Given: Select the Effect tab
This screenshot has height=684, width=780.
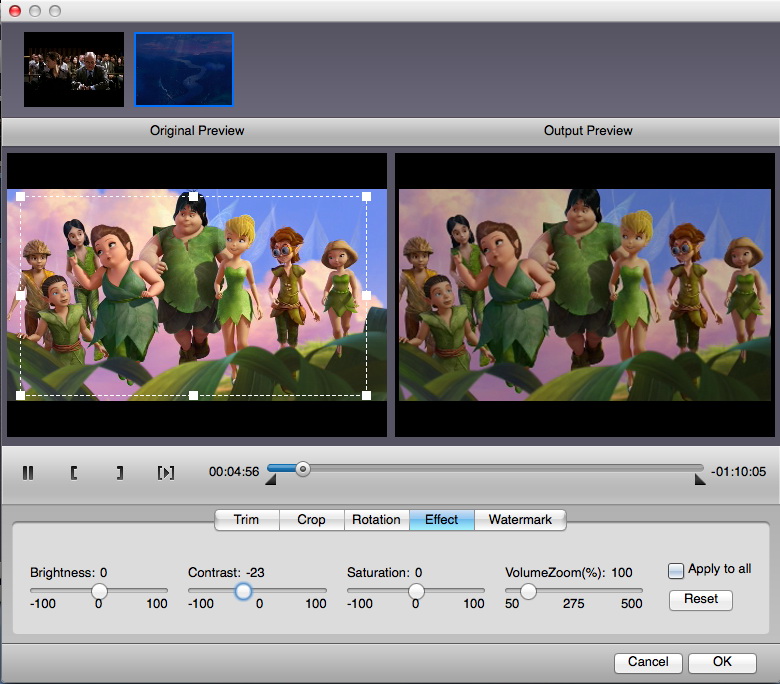Looking at the screenshot, I should (x=442, y=520).
